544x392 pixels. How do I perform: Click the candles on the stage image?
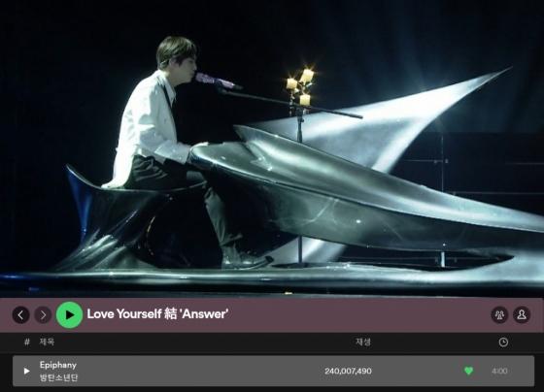pyautogui.click(x=300, y=86)
